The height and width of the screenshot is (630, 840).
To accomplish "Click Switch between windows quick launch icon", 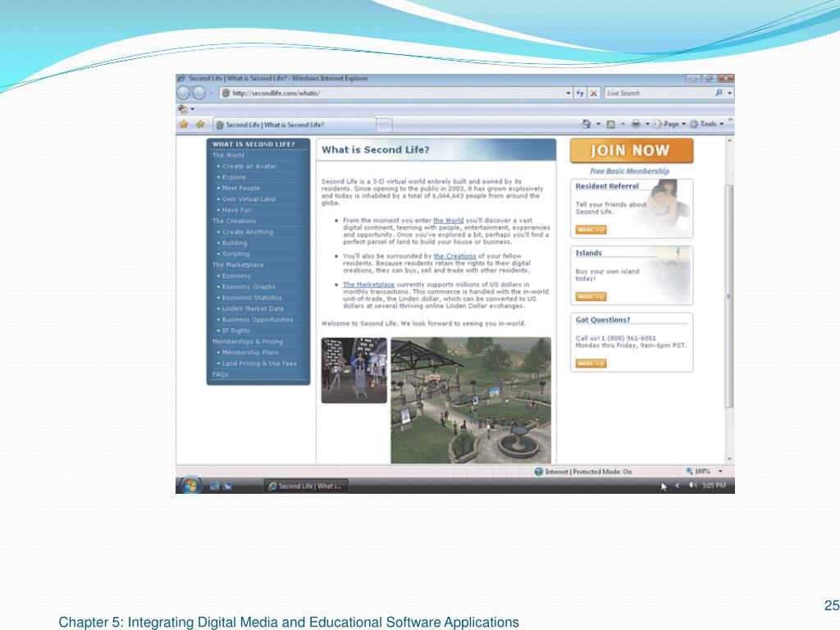I will click(x=227, y=486).
